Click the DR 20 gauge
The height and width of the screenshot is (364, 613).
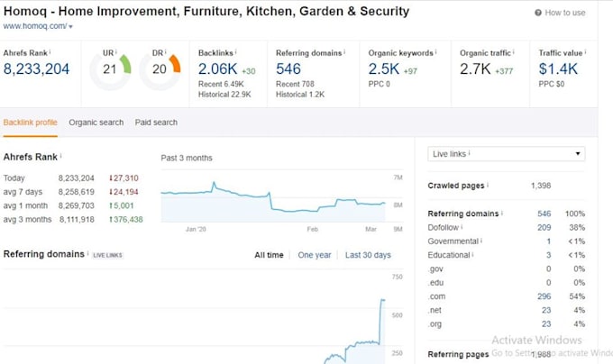(x=160, y=71)
